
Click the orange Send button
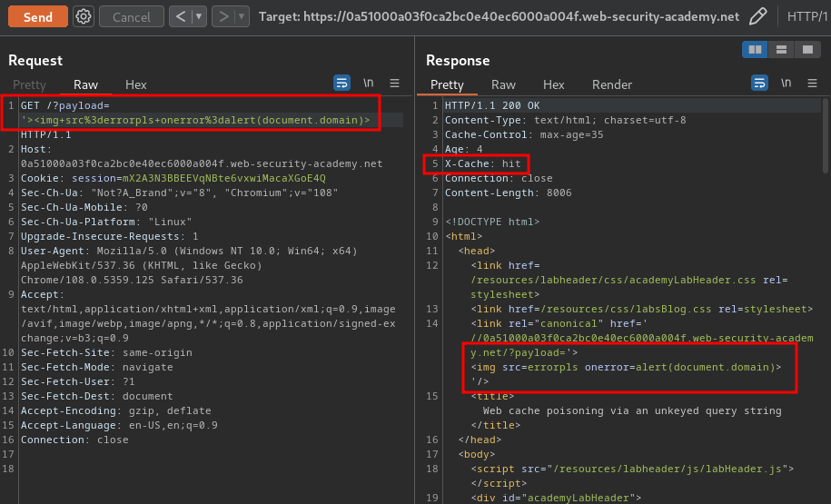(x=37, y=17)
